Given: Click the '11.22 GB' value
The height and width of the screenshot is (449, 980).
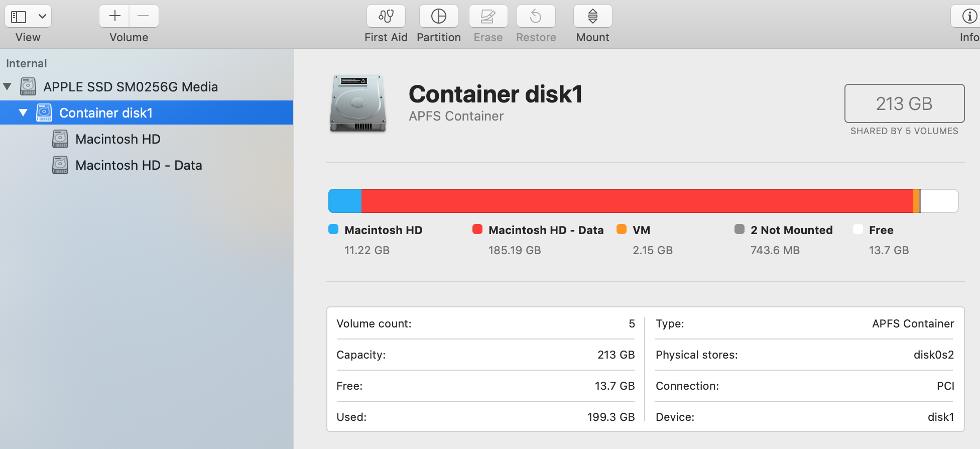Looking at the screenshot, I should [367, 250].
